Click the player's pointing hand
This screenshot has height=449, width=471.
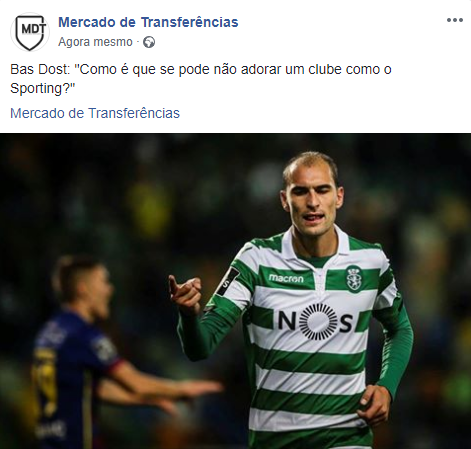pos(185,293)
